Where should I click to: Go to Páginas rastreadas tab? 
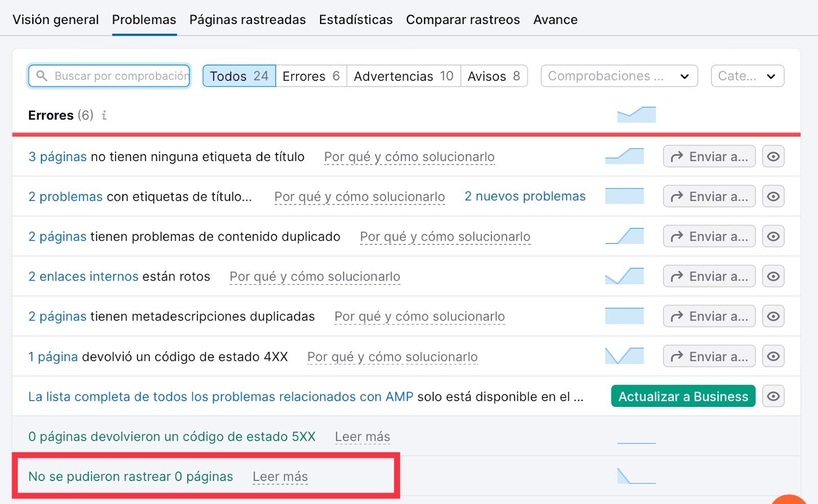click(x=247, y=19)
